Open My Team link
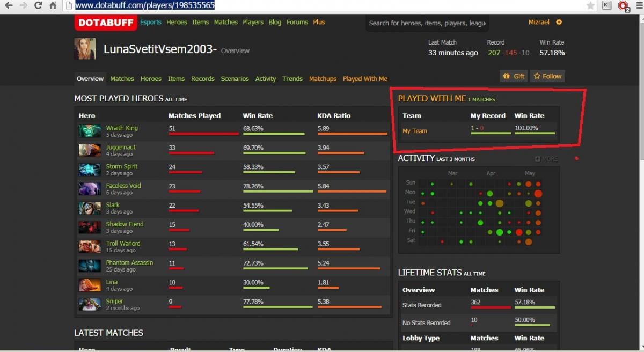This screenshot has width=644, height=352. tap(415, 131)
